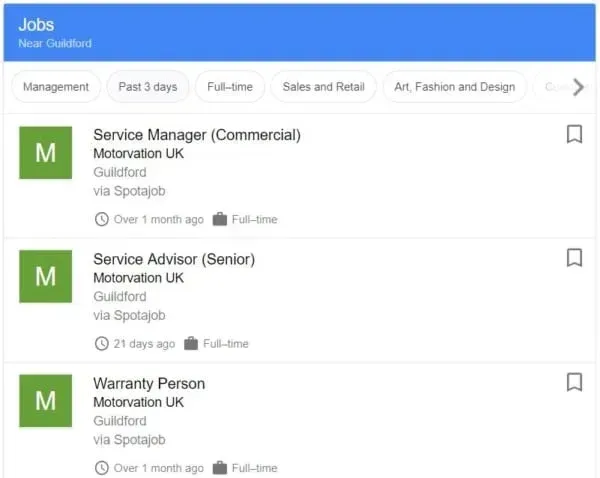Viewport: 600px width, 478px height.
Task: Click 'via Spotajob' under Warranty Person listing
Action: pos(129,440)
